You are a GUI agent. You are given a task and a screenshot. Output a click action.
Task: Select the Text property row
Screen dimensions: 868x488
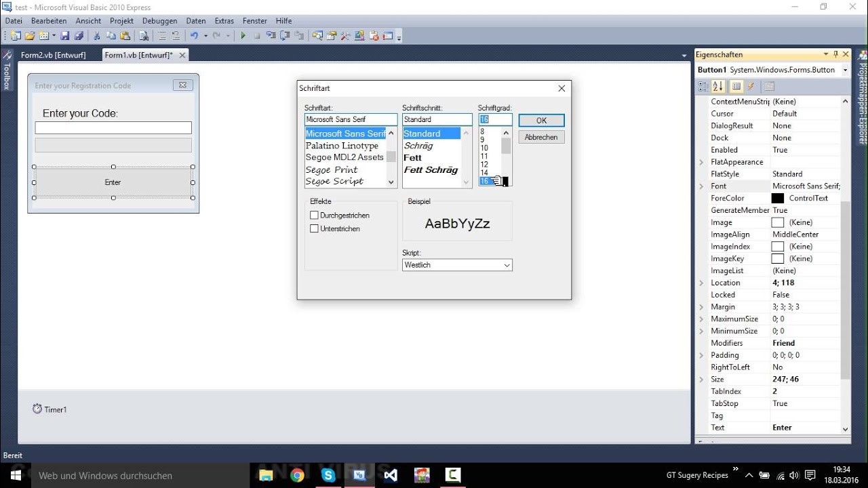772,428
